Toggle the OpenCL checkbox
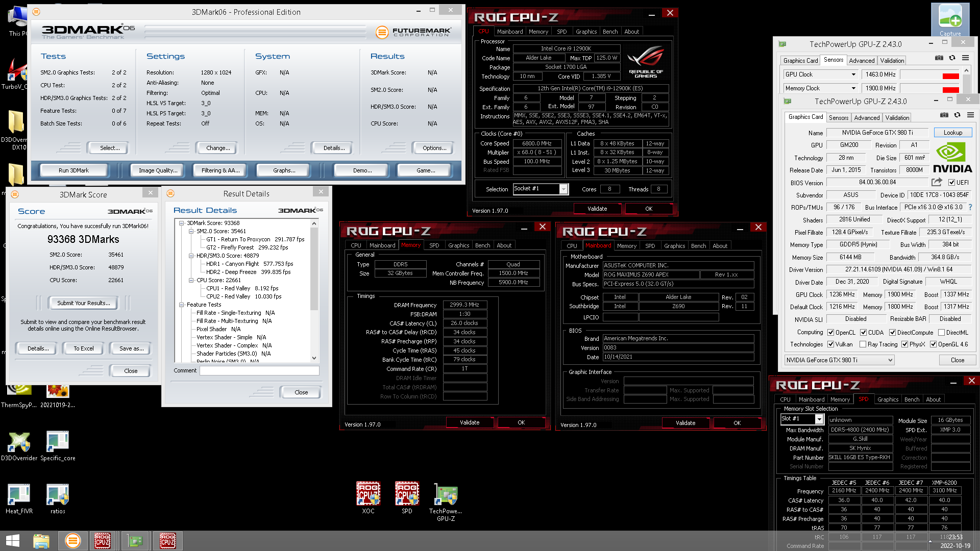This screenshot has height=551, width=980. (x=830, y=332)
